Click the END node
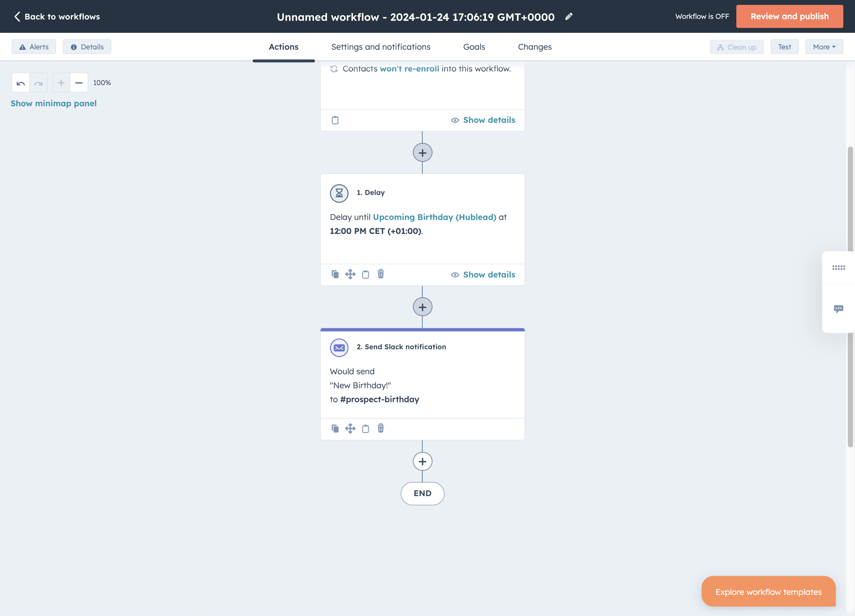This screenshot has width=855, height=616. 422,494
